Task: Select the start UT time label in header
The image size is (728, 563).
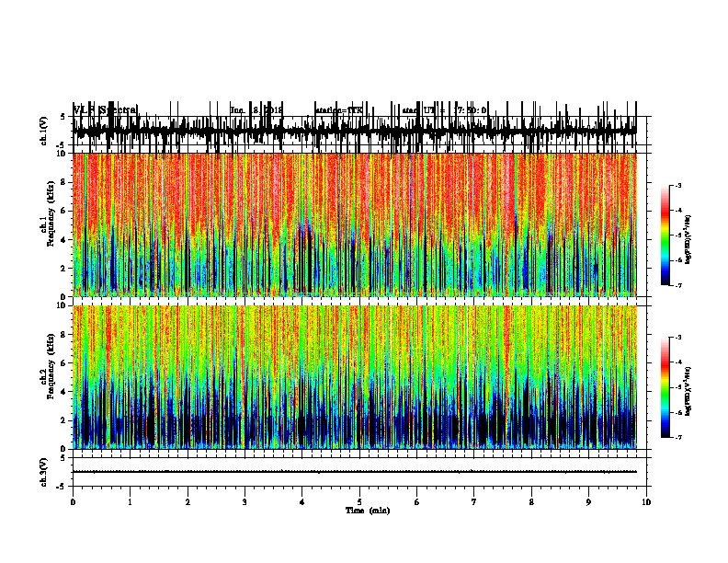Action: click(444, 110)
